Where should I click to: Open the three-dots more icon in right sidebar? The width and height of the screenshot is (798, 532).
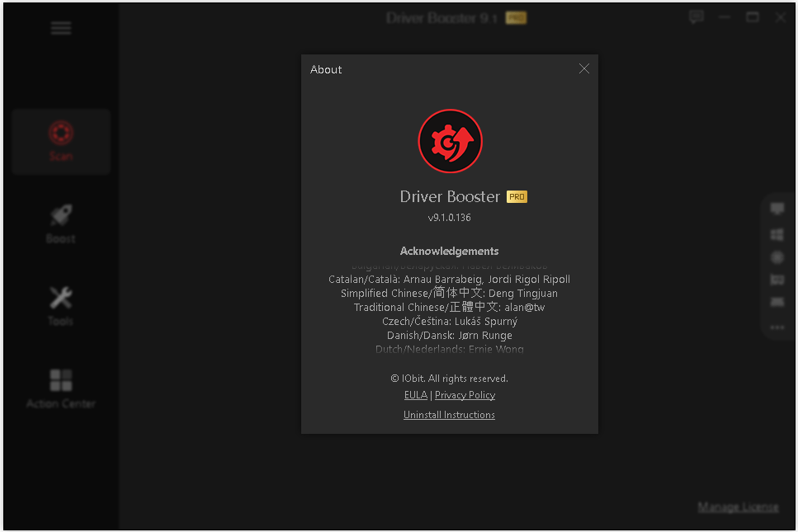[x=777, y=327]
